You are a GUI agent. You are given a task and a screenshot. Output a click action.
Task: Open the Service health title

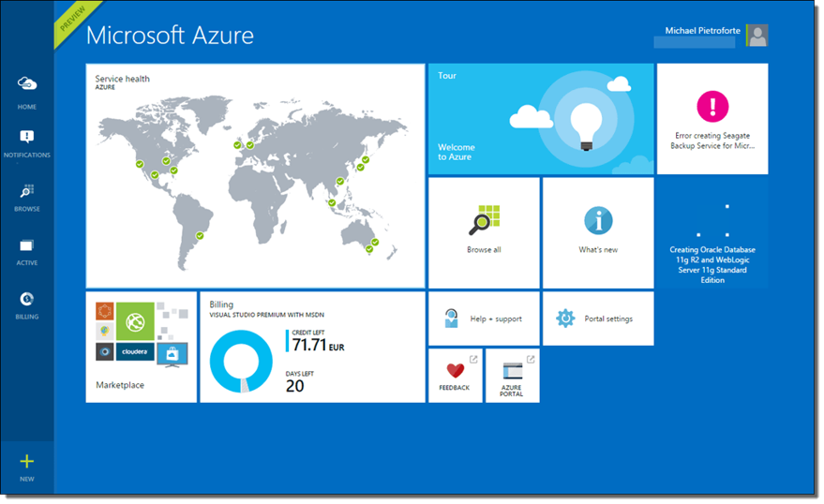click(x=123, y=79)
